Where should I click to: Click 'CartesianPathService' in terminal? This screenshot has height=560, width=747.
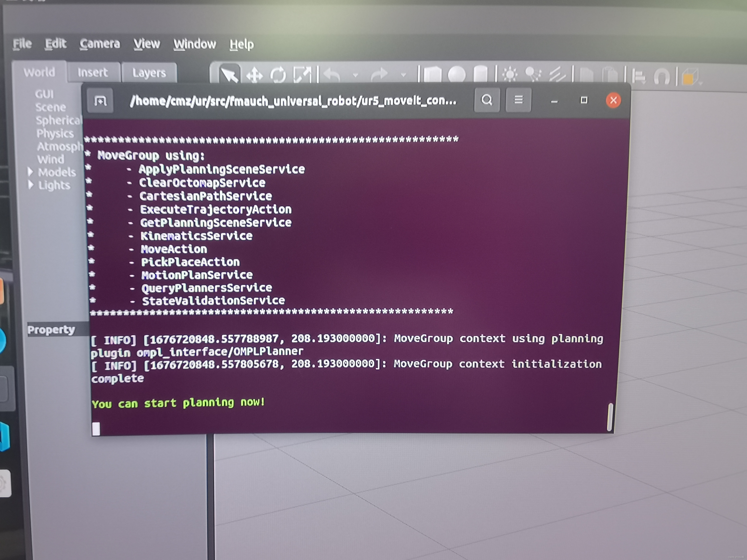click(x=206, y=196)
